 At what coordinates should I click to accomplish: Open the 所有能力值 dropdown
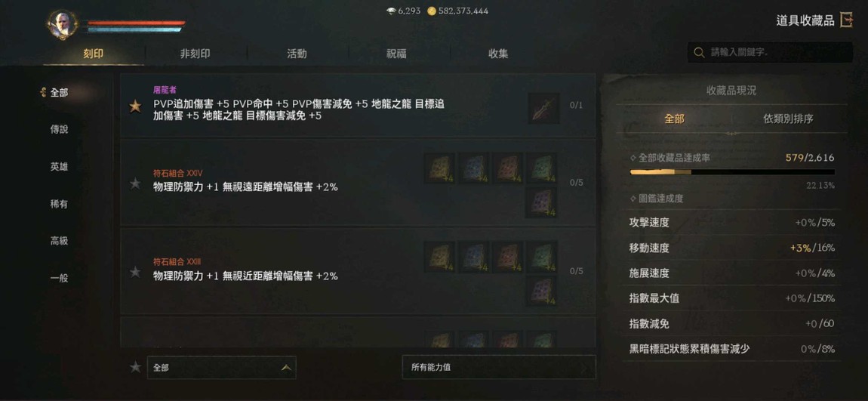tap(499, 367)
